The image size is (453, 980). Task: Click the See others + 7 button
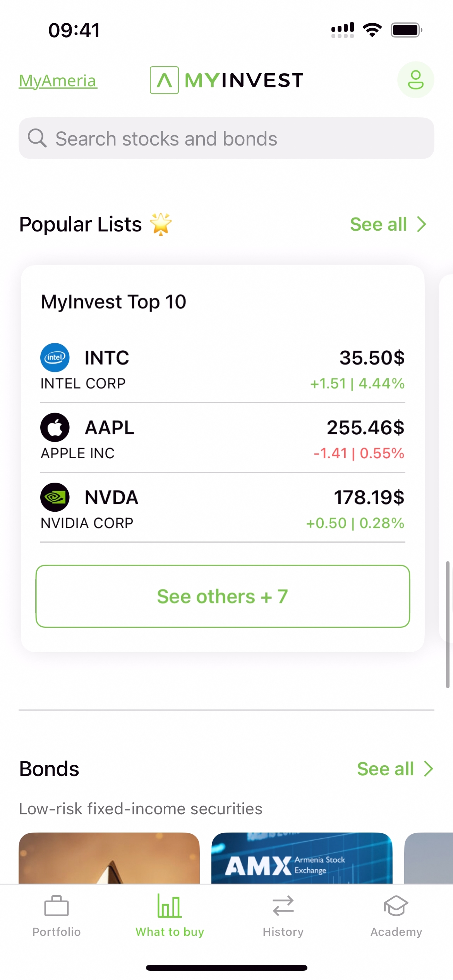pyautogui.click(x=223, y=596)
